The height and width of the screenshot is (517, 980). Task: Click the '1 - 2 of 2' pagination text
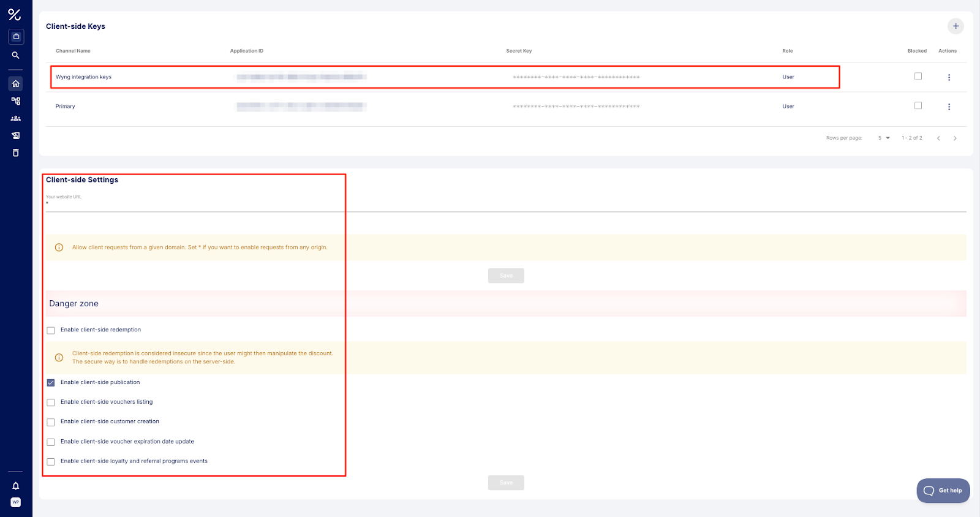coord(912,138)
